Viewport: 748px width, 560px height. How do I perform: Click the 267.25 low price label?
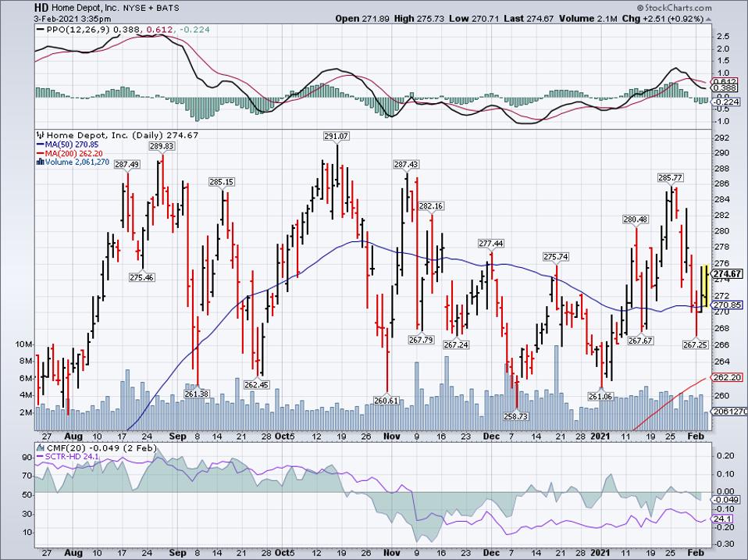click(696, 345)
